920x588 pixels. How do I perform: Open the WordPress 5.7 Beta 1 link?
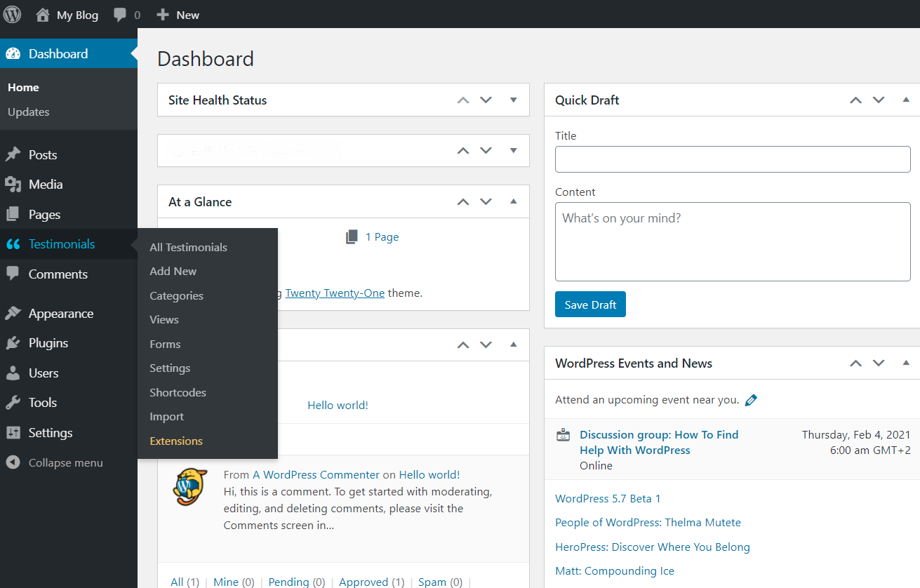click(608, 499)
